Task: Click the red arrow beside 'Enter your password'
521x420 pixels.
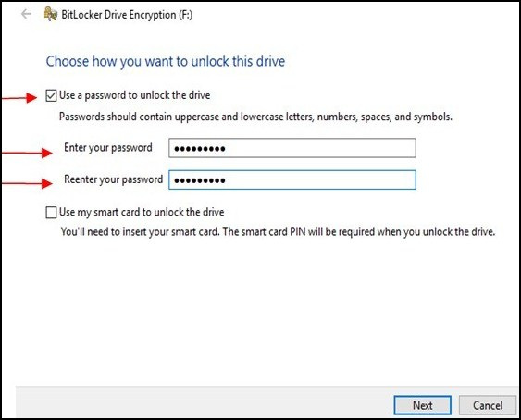Action: click(x=28, y=153)
